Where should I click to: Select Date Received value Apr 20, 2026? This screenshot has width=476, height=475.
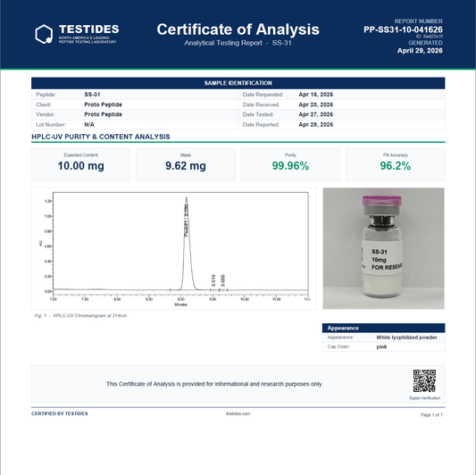pyautogui.click(x=316, y=104)
